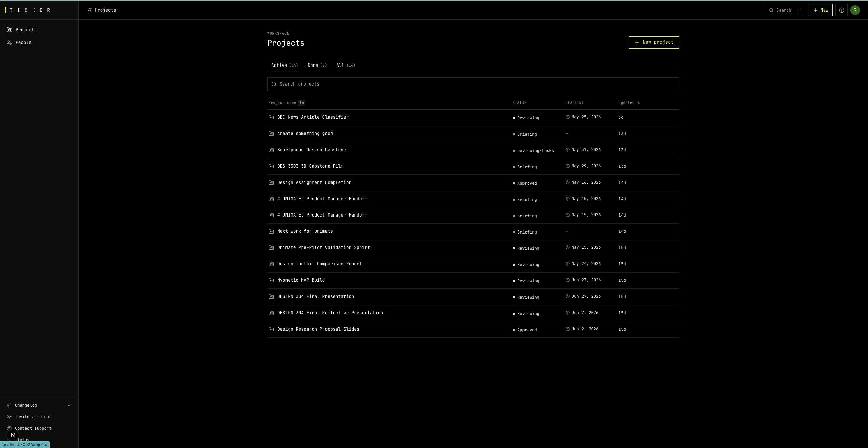Click folder icon of Design Research Proposal Slides

coord(271,329)
